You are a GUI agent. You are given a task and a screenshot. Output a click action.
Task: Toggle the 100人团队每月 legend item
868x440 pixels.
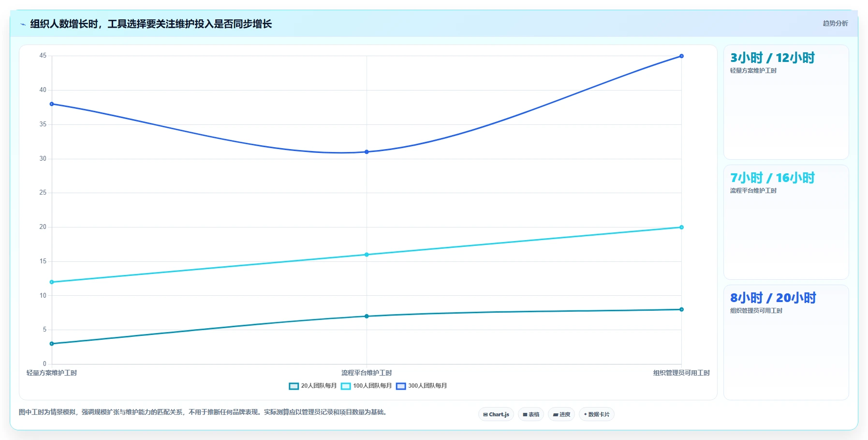click(x=366, y=386)
